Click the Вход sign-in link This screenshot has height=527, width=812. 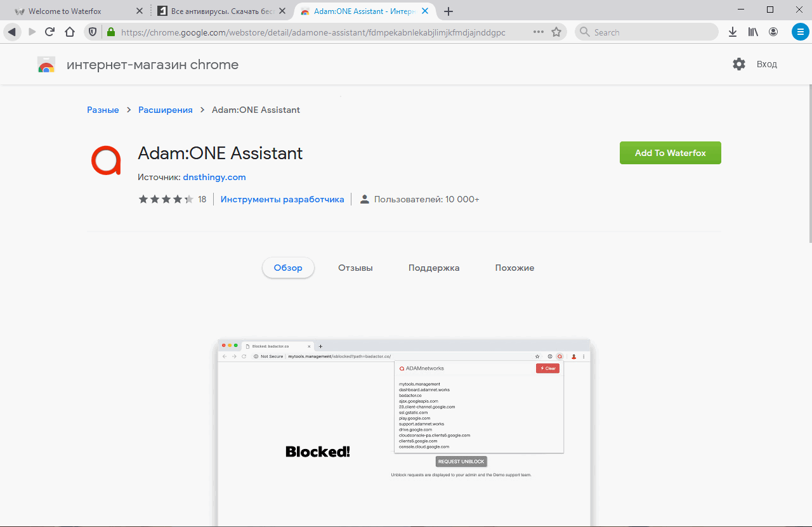point(767,64)
